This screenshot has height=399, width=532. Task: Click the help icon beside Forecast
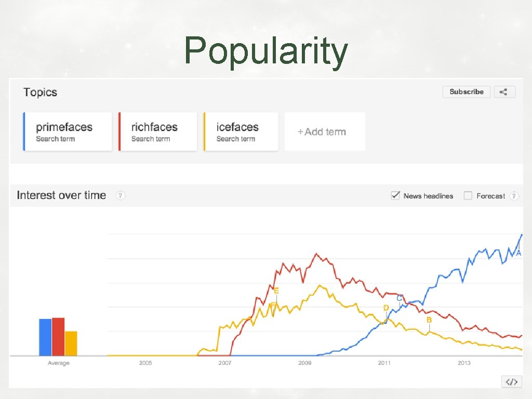click(x=514, y=196)
